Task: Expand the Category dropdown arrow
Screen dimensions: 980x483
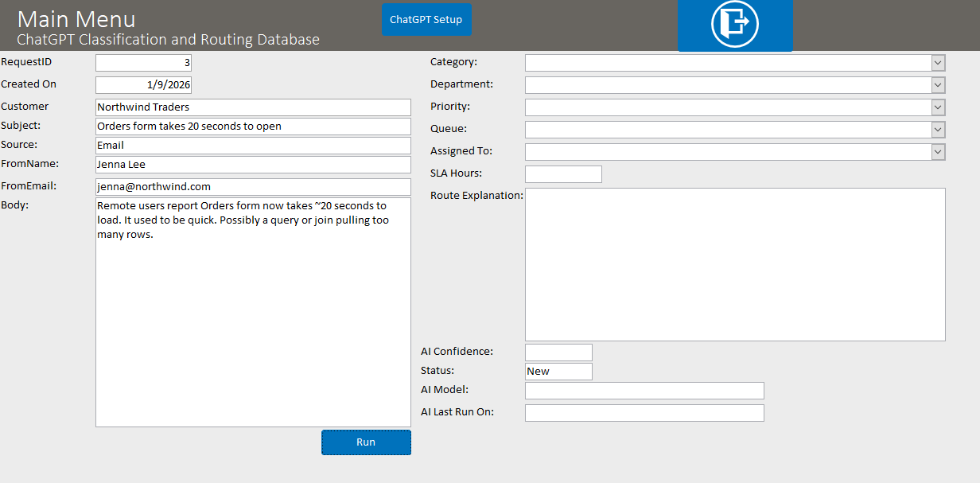Action: [x=938, y=63]
